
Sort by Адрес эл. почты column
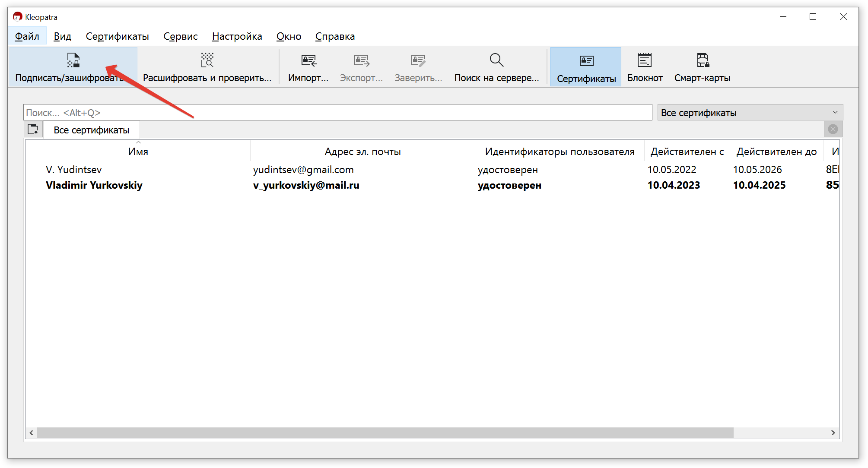tap(362, 152)
